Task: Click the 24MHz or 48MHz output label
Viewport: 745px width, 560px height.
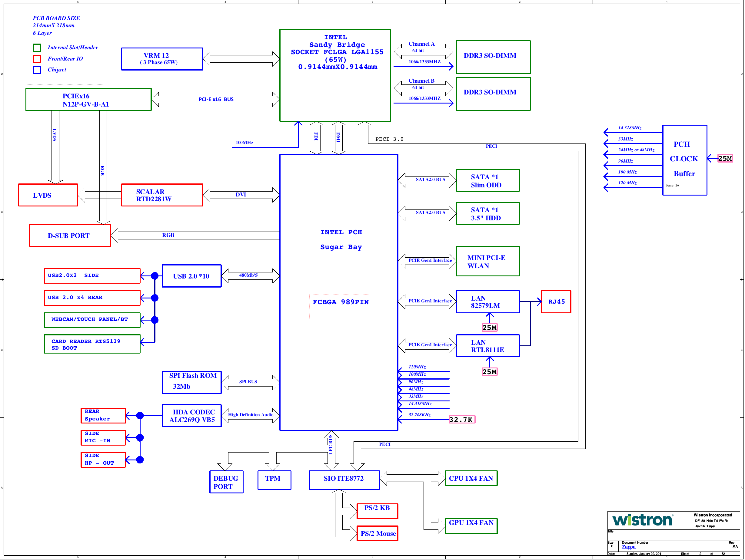Action: [636, 150]
